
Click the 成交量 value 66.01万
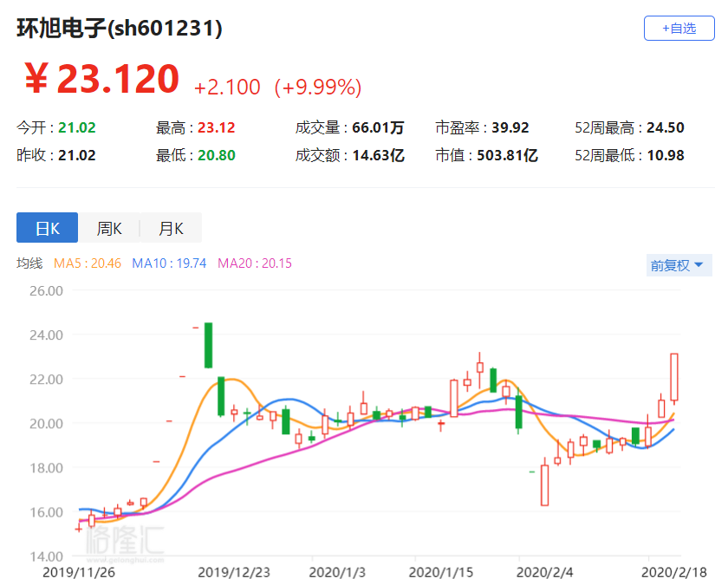[x=378, y=127]
